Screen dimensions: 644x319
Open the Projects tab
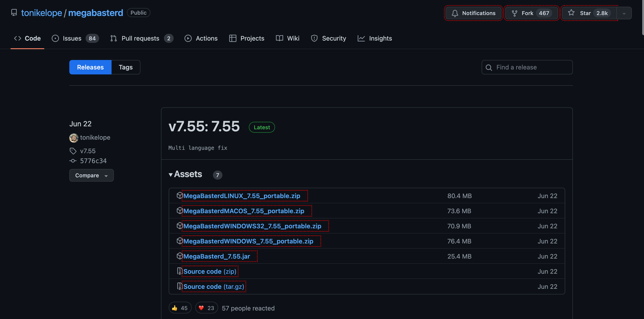[x=247, y=38]
